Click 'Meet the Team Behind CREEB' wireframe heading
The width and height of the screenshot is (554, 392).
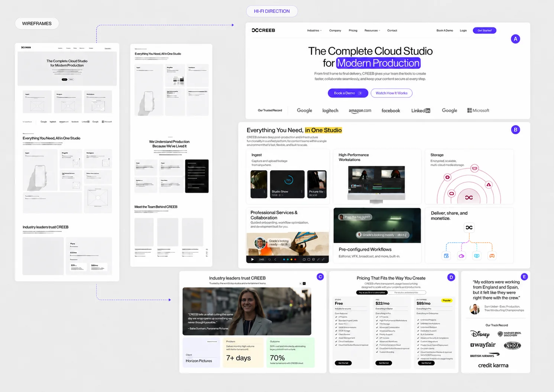(156, 207)
